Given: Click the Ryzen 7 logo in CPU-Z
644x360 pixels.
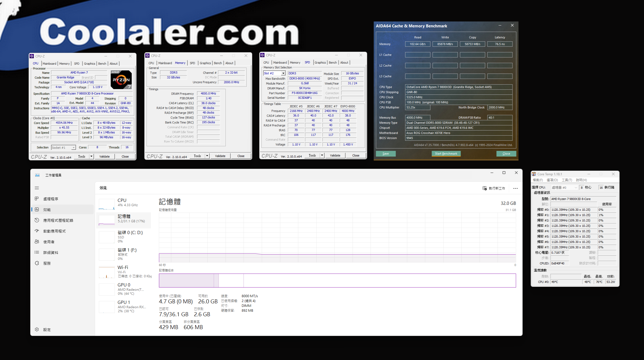Looking at the screenshot, I should [121, 80].
